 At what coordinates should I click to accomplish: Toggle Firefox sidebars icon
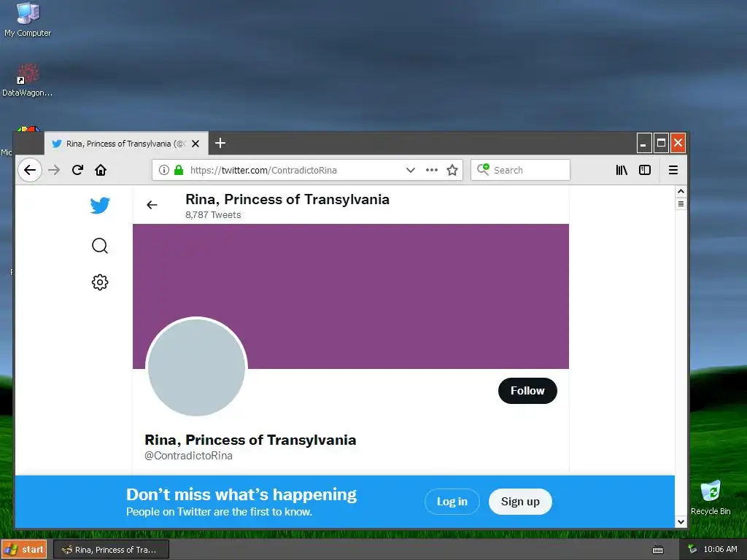point(645,170)
